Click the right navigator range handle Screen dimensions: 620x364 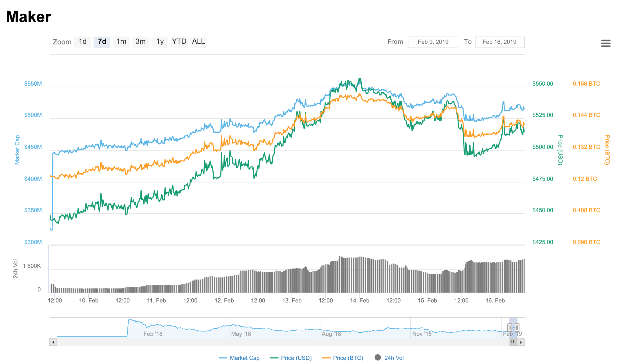[517, 328]
